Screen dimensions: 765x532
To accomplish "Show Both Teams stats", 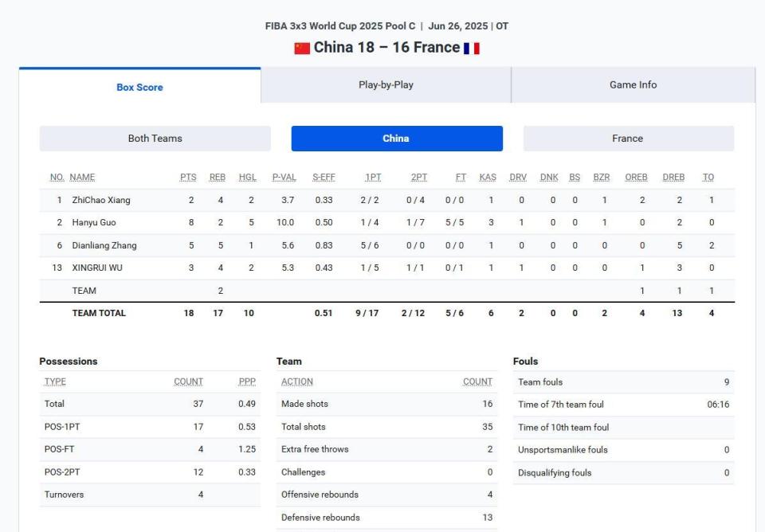I will coord(155,139).
